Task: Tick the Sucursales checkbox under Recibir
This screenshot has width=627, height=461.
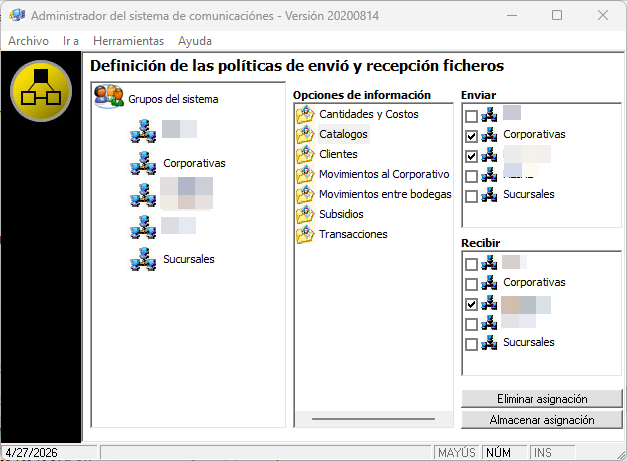Action: click(x=471, y=344)
